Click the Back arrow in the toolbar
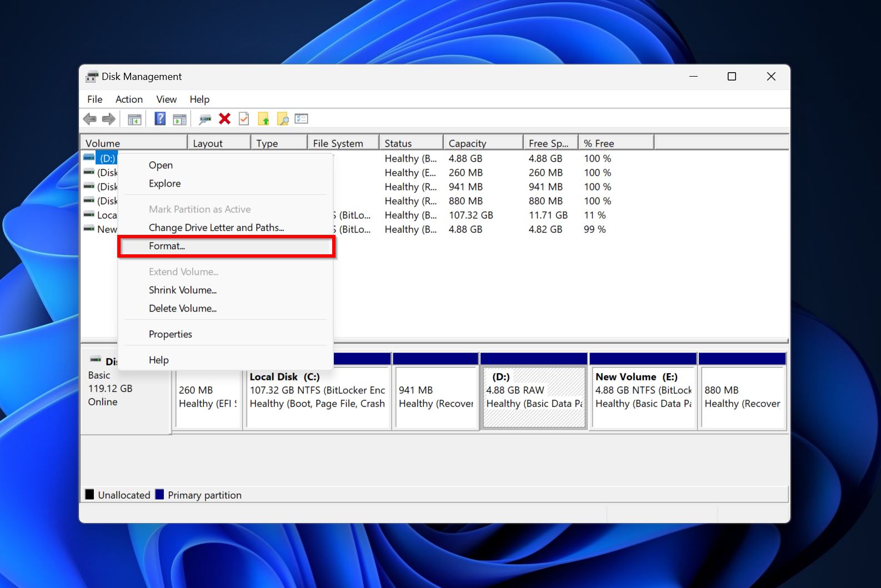The width and height of the screenshot is (881, 588). (x=89, y=119)
